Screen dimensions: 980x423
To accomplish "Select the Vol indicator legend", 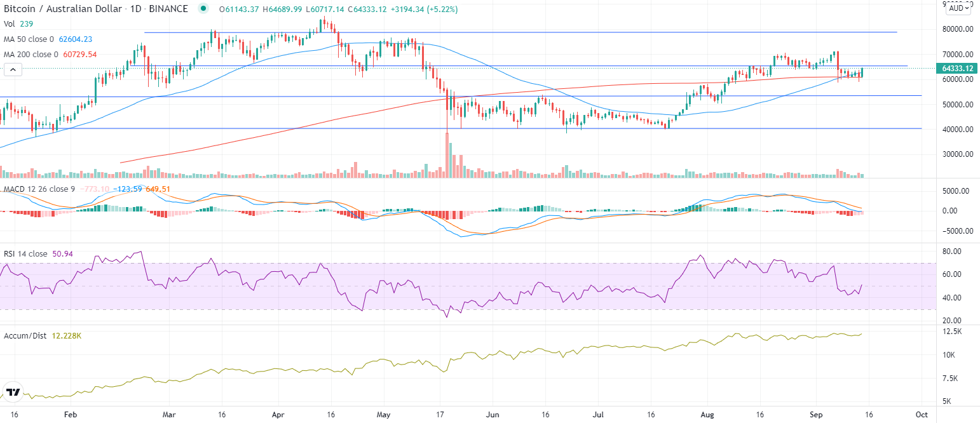I will pyautogui.click(x=11, y=24).
